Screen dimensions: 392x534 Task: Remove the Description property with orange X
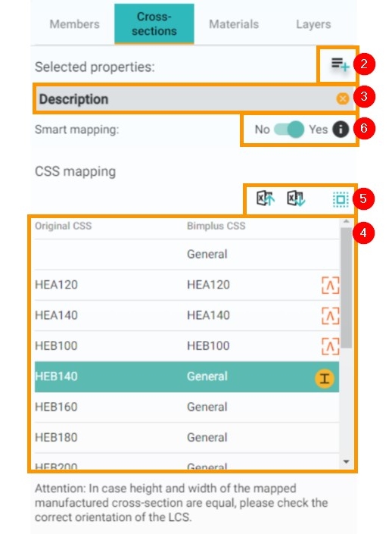pyautogui.click(x=342, y=98)
